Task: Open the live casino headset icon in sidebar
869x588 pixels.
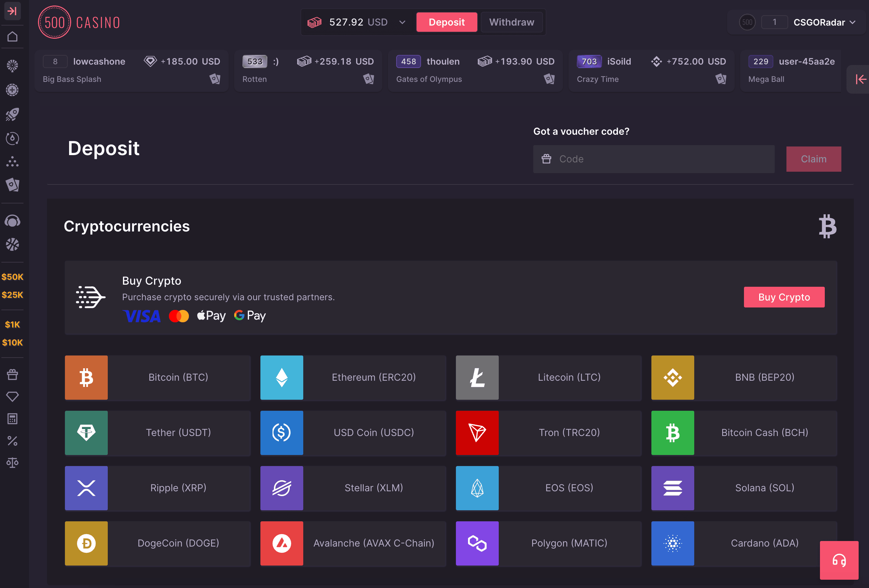Action: tap(12, 221)
